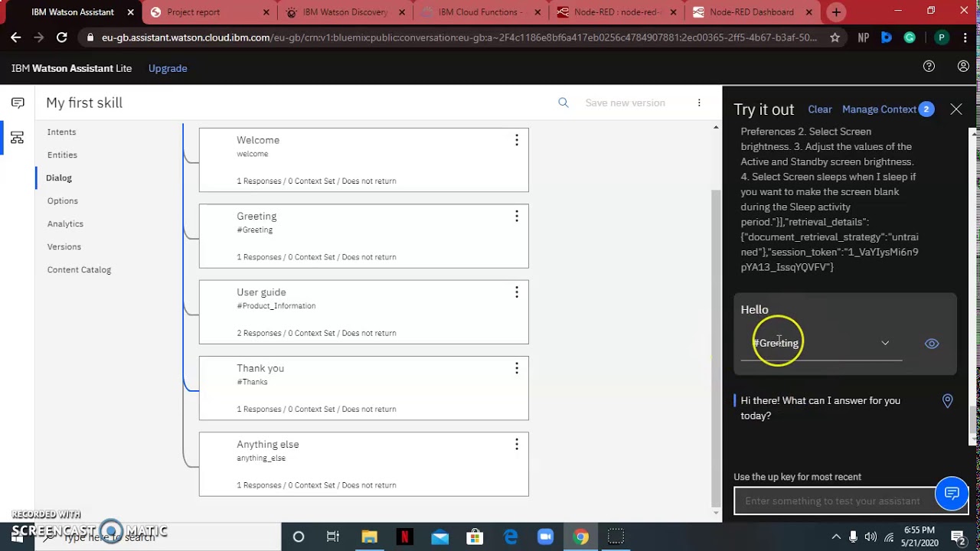
Task: Open the Thank you dialog node
Action: (x=364, y=388)
